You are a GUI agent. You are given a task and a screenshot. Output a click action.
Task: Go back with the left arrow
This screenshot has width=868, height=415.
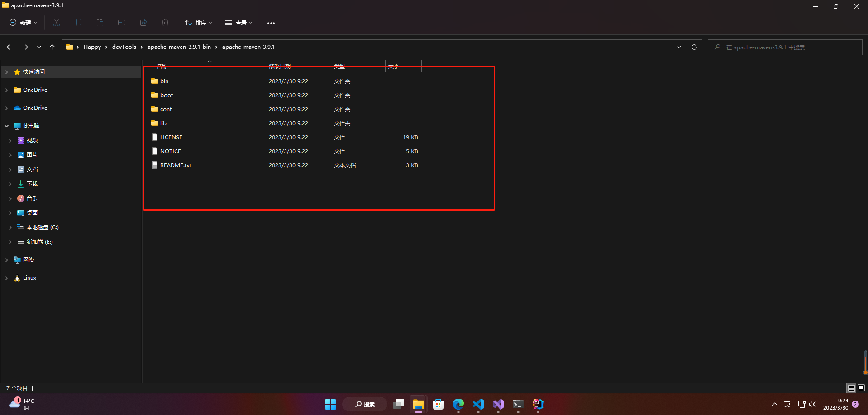(x=10, y=47)
